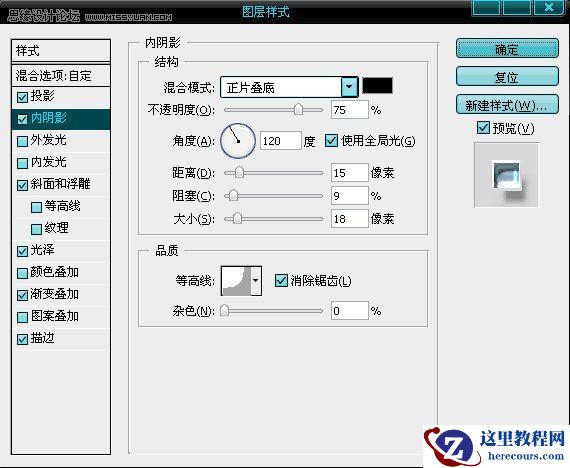570x468 pixels.
Task: Enable the 内发光 inner glow checkbox
Action: tap(22, 163)
